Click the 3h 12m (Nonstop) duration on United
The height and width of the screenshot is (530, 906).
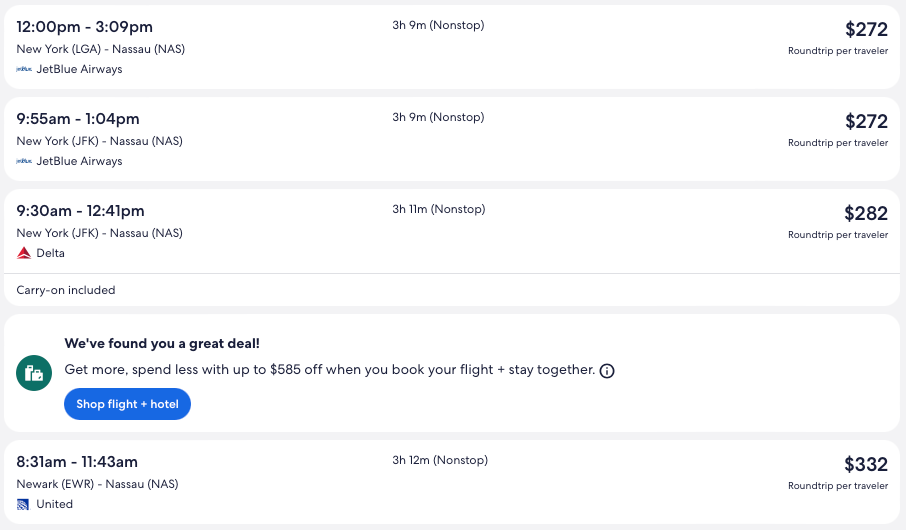click(x=440, y=460)
